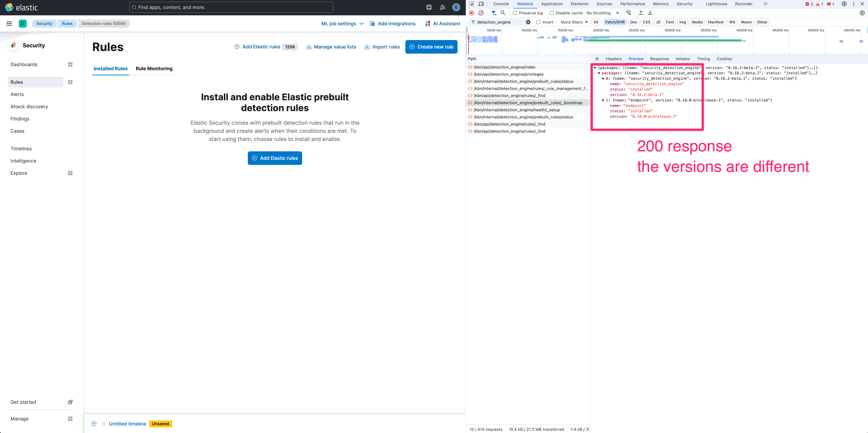
Task: Collapse the root JSON object triangle
Action: tap(595, 68)
